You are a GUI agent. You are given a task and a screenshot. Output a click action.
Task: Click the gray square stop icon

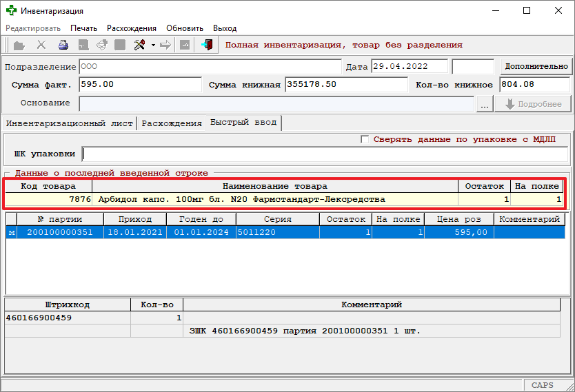click(120, 45)
